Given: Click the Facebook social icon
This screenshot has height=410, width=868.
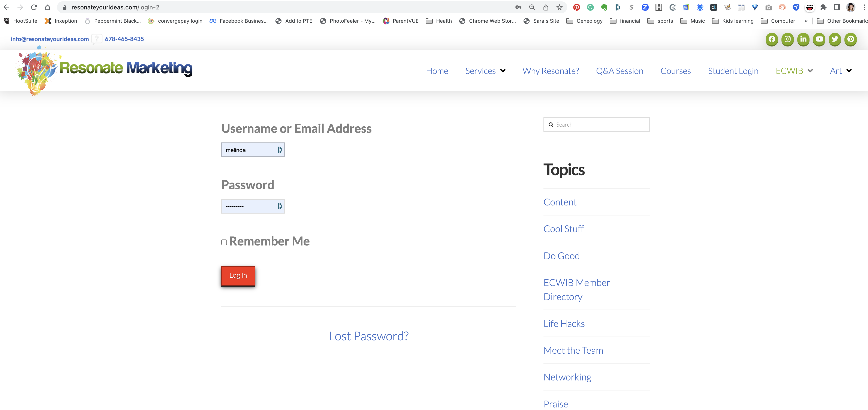Looking at the screenshot, I should (772, 39).
